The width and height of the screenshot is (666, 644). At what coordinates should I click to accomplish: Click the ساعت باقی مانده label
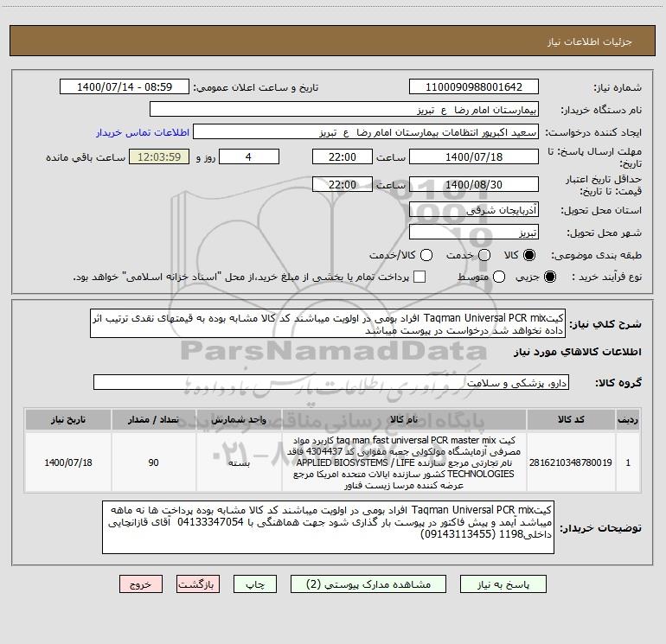click(x=86, y=157)
